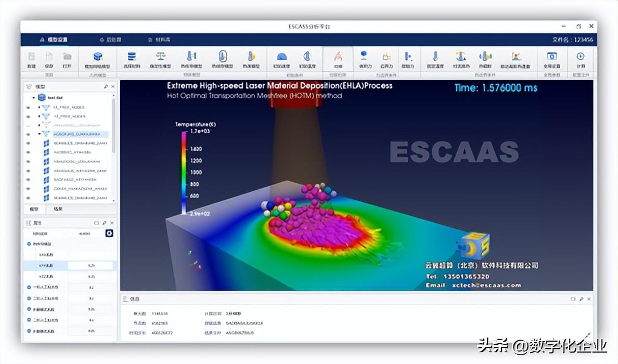Pin the 信息 info panel
Image resolution: width=618 pixels, height=364 pixels.
(581, 299)
